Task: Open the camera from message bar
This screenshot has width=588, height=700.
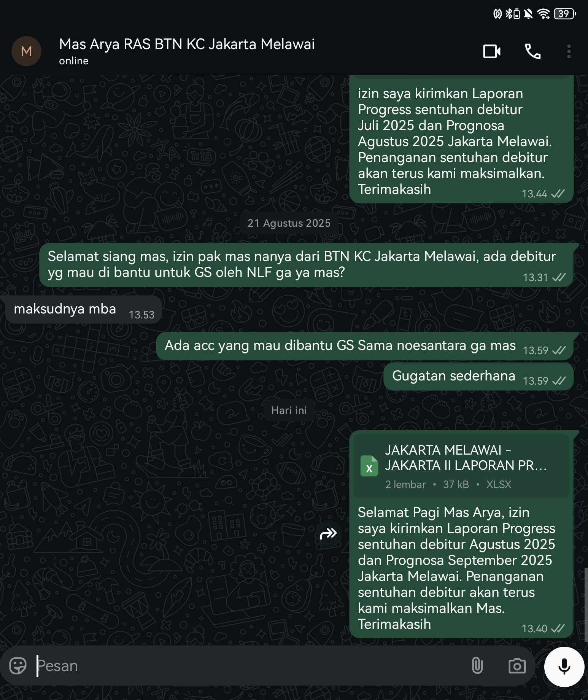Action: (x=517, y=666)
